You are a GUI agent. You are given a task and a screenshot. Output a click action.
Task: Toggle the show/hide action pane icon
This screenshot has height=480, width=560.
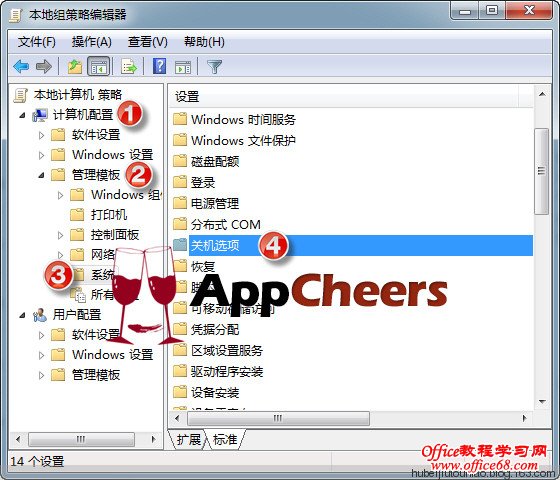pyautogui.click(x=183, y=67)
